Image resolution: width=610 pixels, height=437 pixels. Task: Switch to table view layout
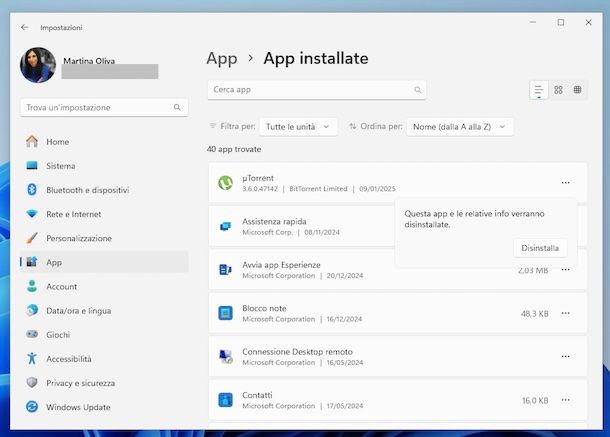(577, 90)
